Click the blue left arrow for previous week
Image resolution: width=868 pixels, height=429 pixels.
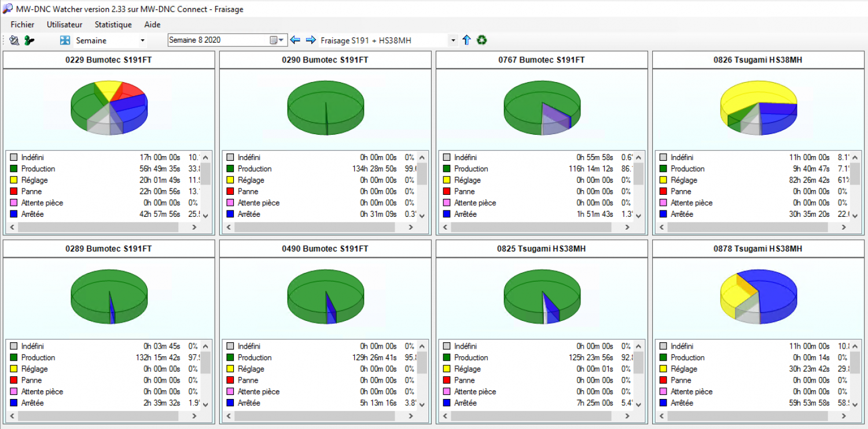[295, 40]
